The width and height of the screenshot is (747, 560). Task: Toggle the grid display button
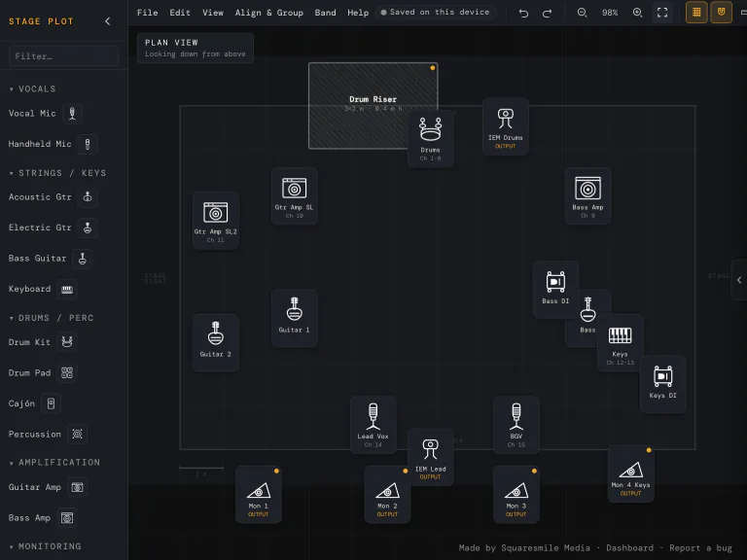[x=696, y=13]
